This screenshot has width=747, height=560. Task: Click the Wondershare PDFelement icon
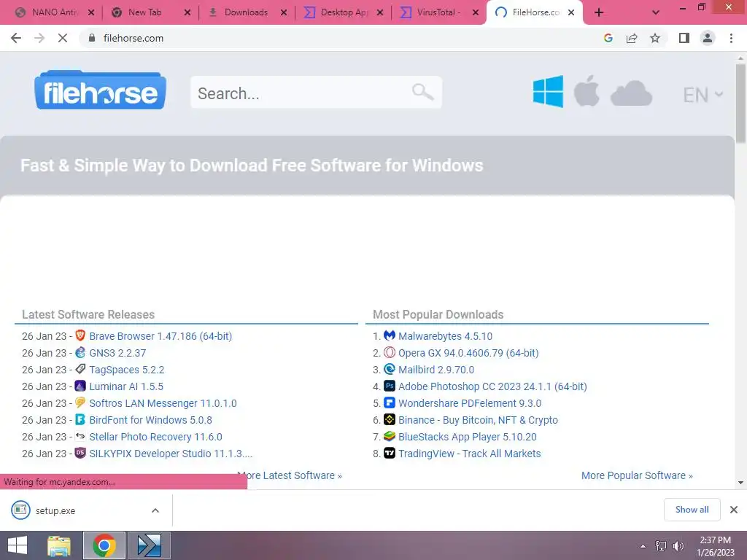click(390, 402)
